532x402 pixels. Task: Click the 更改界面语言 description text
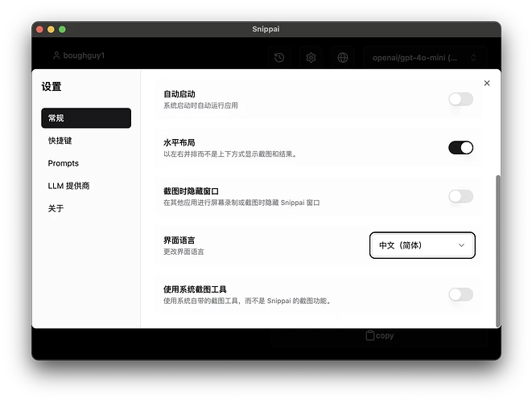point(184,252)
